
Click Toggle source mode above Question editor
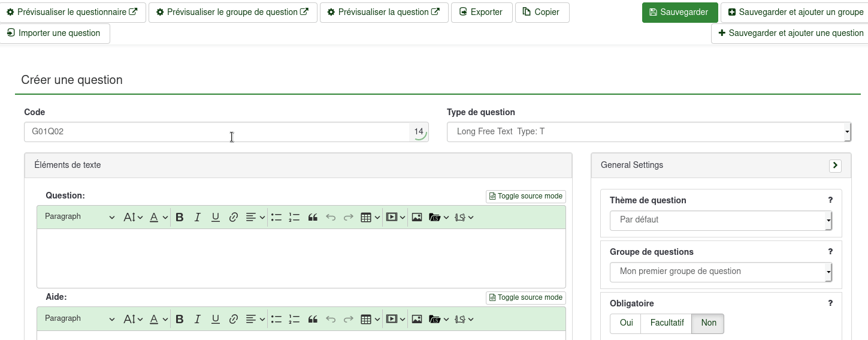coord(525,196)
